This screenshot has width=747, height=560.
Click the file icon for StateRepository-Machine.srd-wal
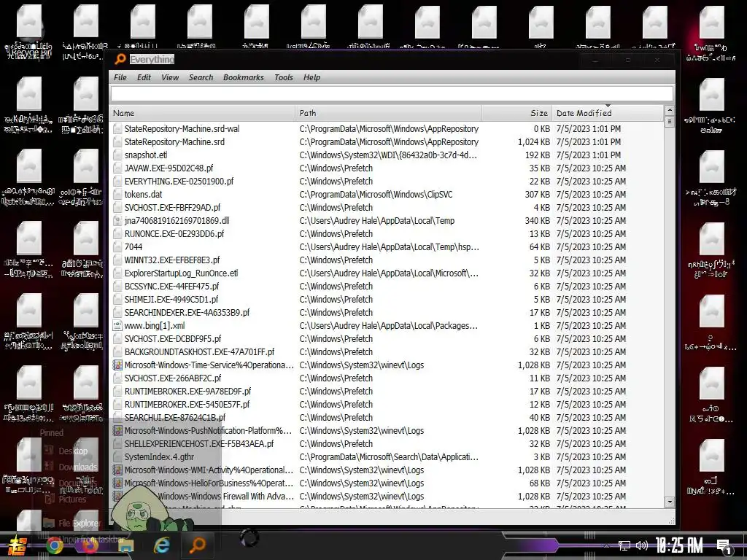pos(117,129)
